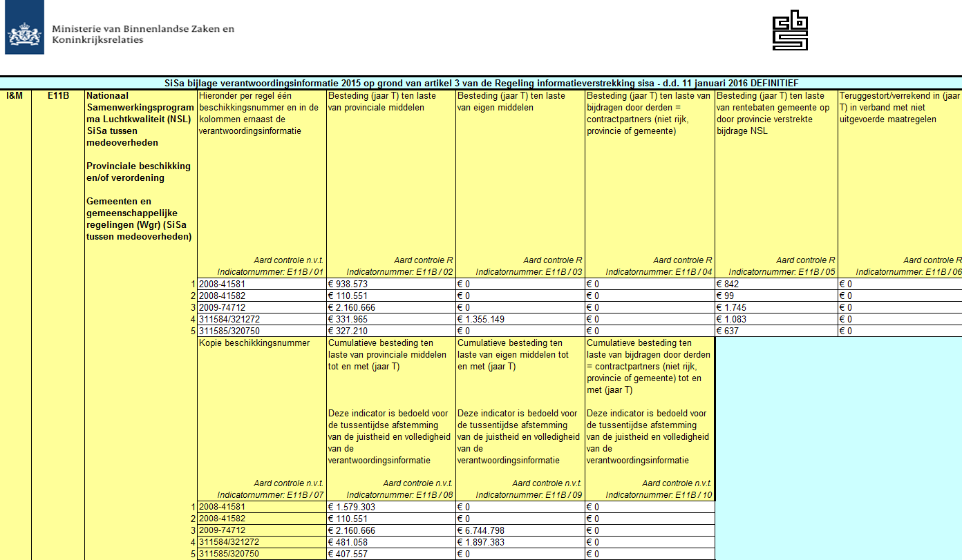Select the SiSa bijlage verantwoordingsinformatie 2015 title row
The height and width of the screenshot is (560, 962).
point(481,83)
